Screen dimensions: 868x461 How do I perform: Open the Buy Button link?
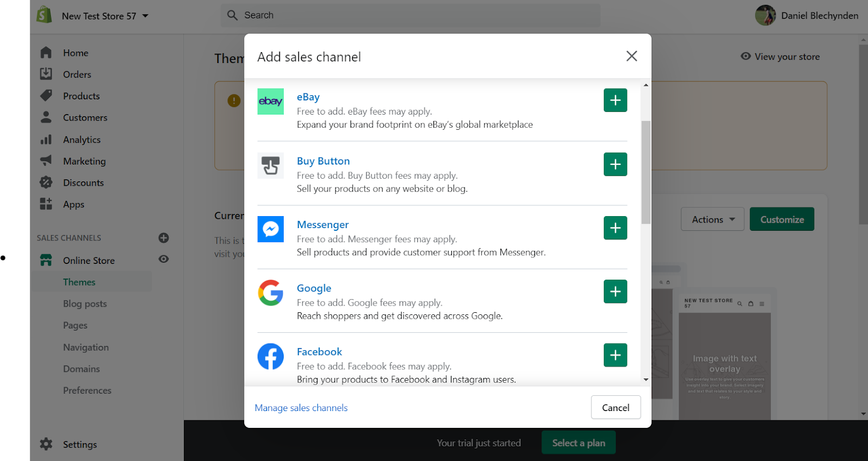point(323,161)
